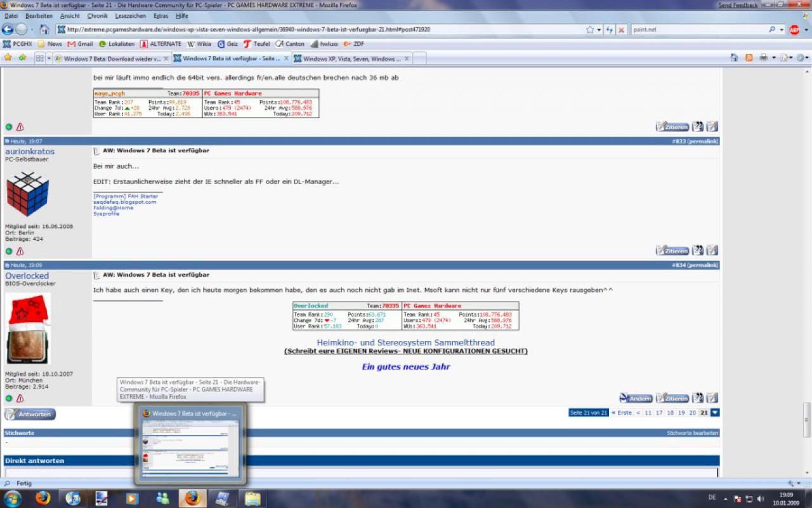Viewport: 812px width, 508px height.
Task: Click the RSS feed icon right of tabs
Action: coord(749,57)
